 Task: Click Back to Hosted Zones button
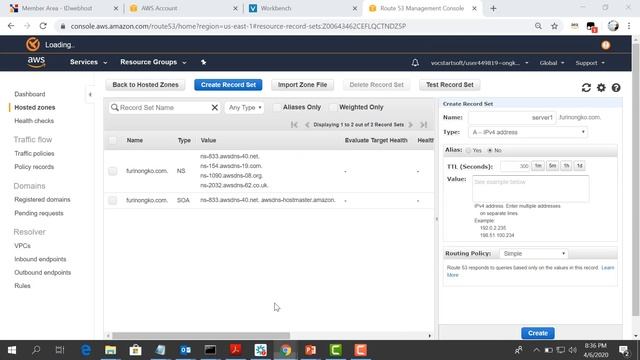[145, 85]
